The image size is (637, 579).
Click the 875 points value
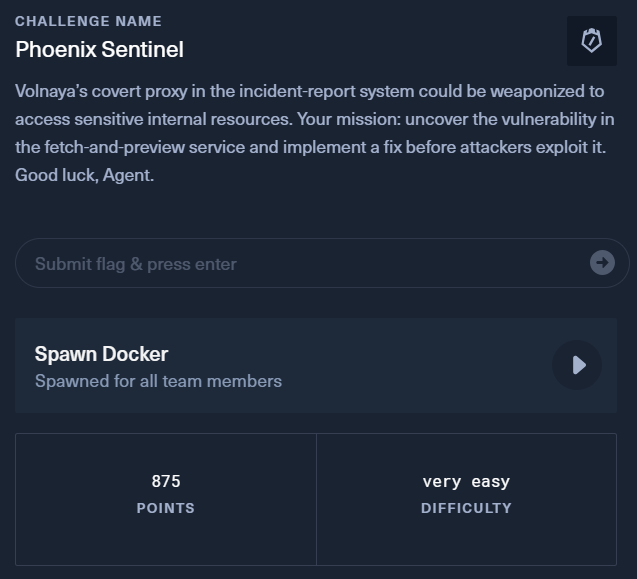(x=166, y=482)
